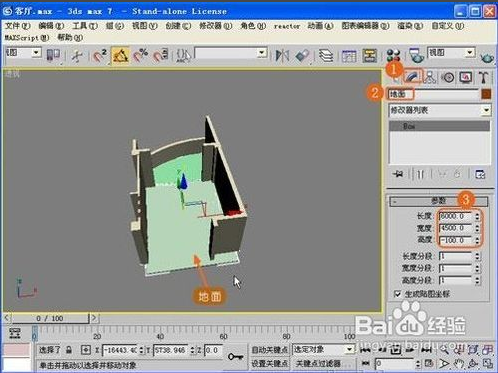Switch to the Modify panel tab
Screen dimensions: 498x373
[413, 77]
